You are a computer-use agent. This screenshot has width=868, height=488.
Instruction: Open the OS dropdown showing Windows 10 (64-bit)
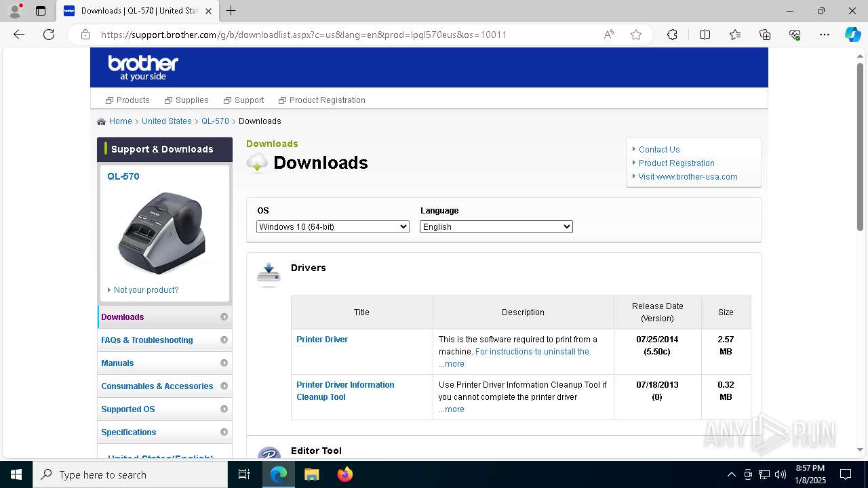[333, 226]
